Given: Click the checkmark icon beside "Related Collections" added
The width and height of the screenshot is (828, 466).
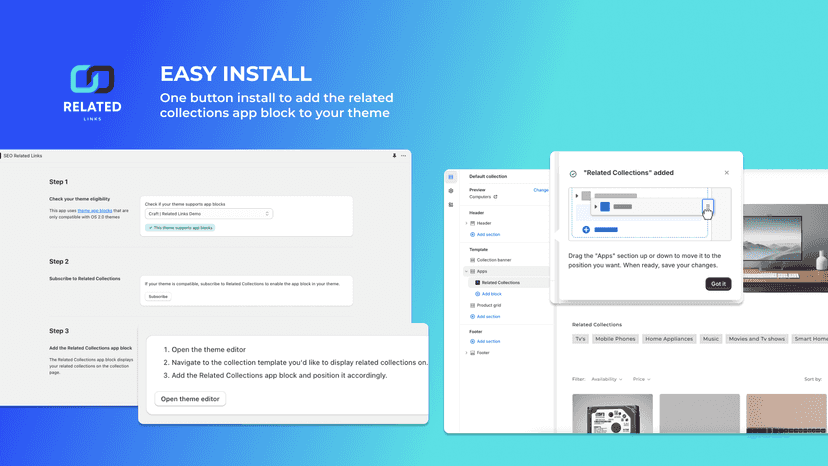Looking at the screenshot, I should click(x=573, y=173).
